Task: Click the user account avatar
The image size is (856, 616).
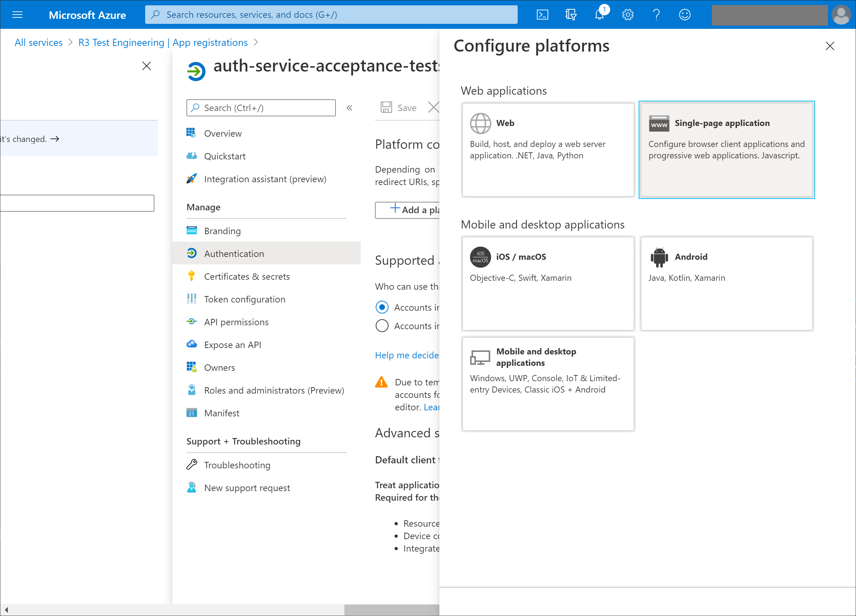Action: coord(841,15)
